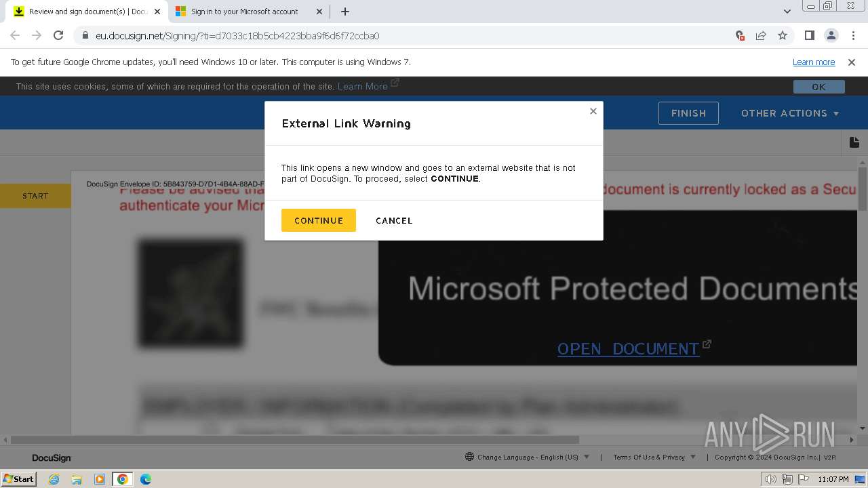Click the OPEN DOCUMENT link

pyautogui.click(x=628, y=348)
